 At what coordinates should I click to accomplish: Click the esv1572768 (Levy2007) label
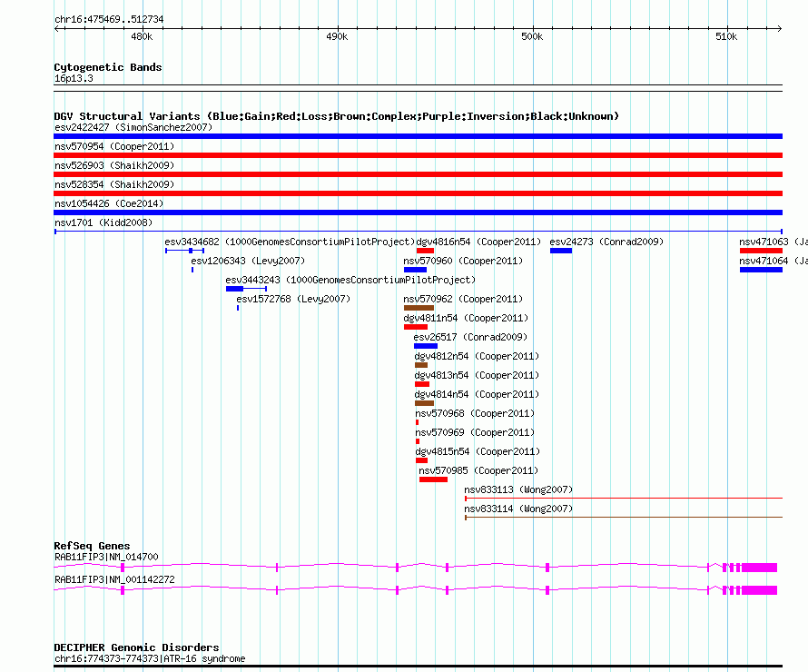[293, 299]
